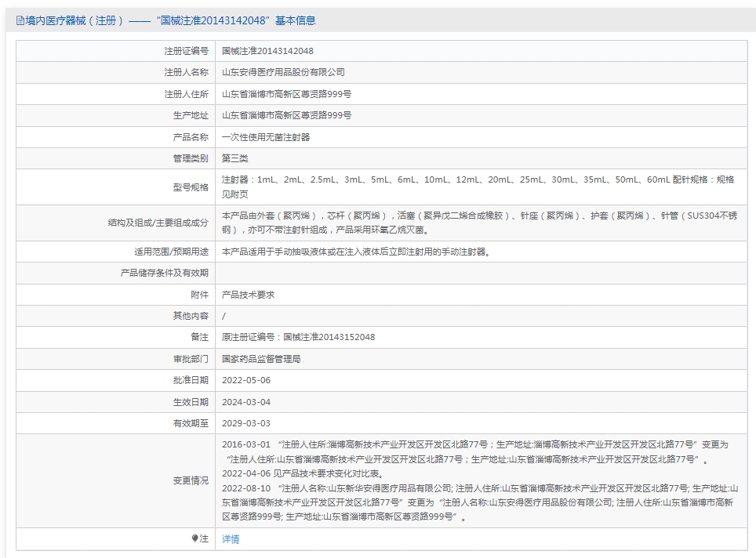
Task: Click the 型号规格 row label
Action: click(x=191, y=187)
